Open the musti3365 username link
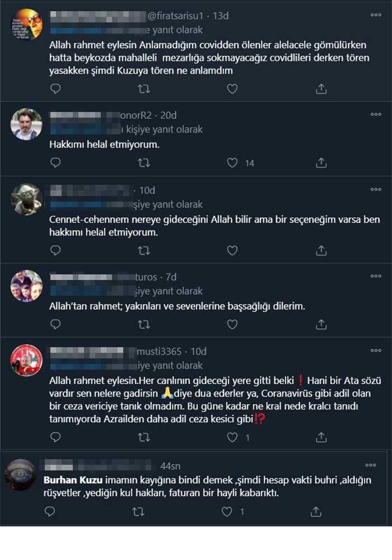This screenshot has height=560, width=392. [159, 352]
